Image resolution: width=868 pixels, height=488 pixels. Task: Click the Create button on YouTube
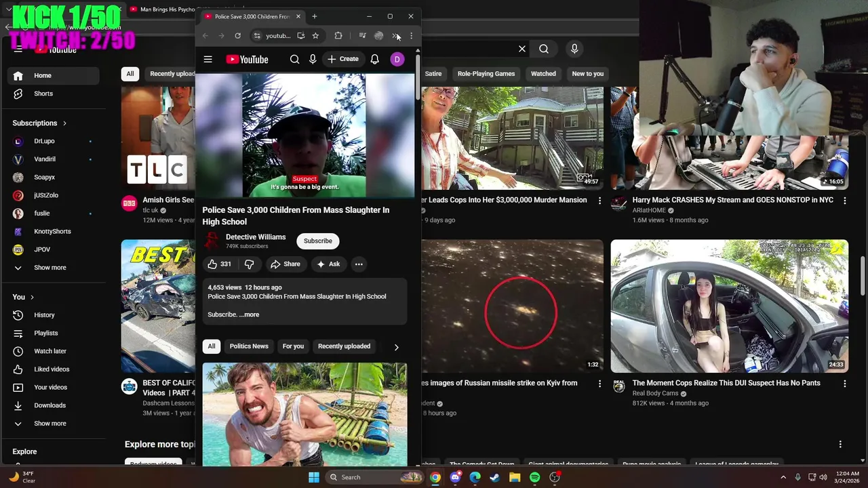click(x=343, y=60)
